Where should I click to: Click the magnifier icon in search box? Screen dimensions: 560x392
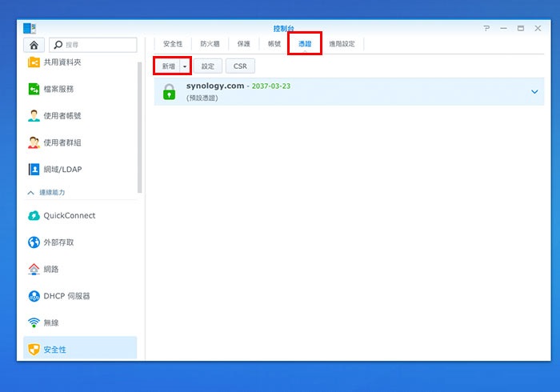[58, 45]
